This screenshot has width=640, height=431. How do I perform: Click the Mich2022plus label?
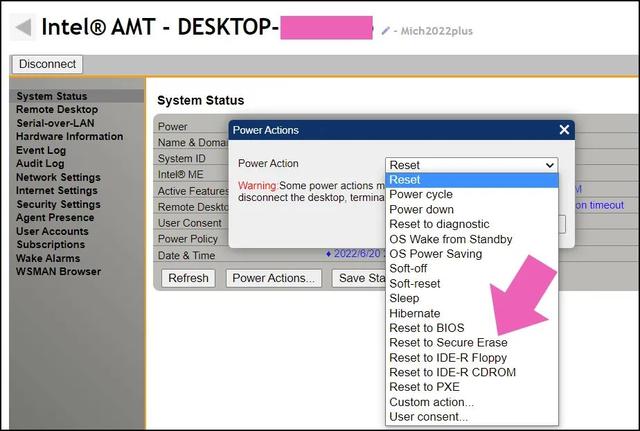437,31
